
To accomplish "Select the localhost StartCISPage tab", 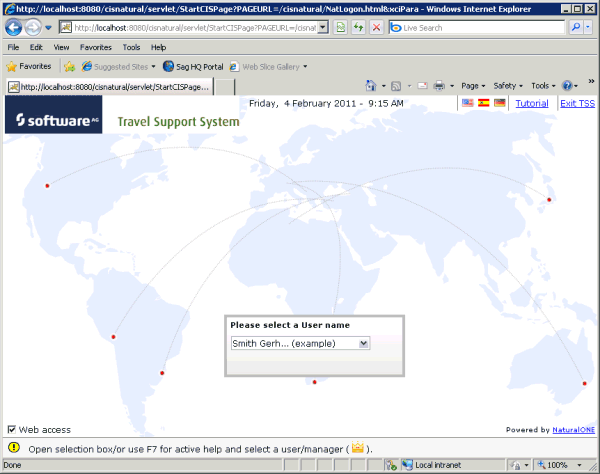I will coord(109,87).
